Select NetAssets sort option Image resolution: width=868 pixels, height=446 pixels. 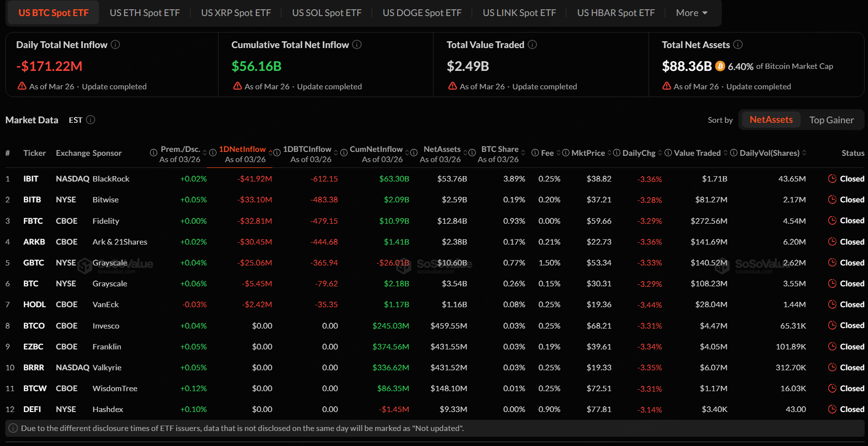click(770, 120)
